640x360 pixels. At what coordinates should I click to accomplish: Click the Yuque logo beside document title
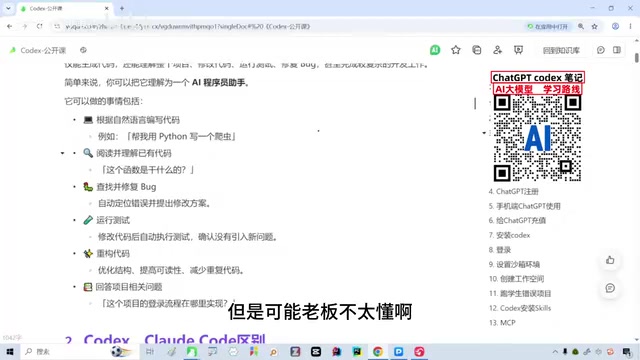[x=13, y=50]
